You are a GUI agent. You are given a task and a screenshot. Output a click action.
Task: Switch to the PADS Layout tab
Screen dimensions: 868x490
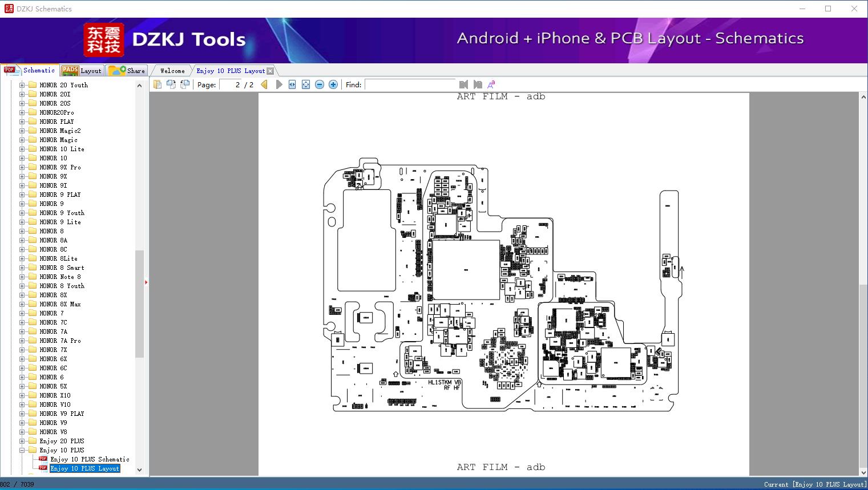pos(82,71)
